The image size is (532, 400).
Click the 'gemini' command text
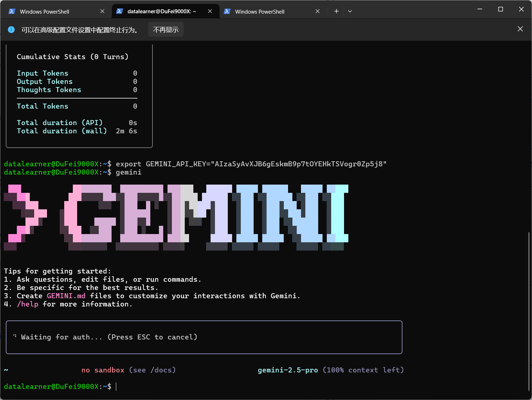pyautogui.click(x=128, y=172)
